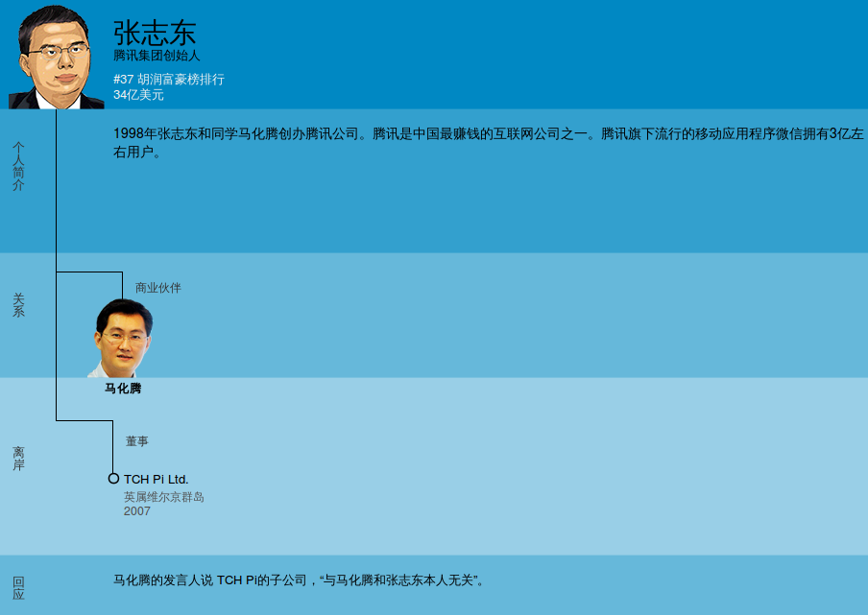This screenshot has width=868, height=615.
Task: Click the 商业伙伴 relationship label
Action: (157, 288)
